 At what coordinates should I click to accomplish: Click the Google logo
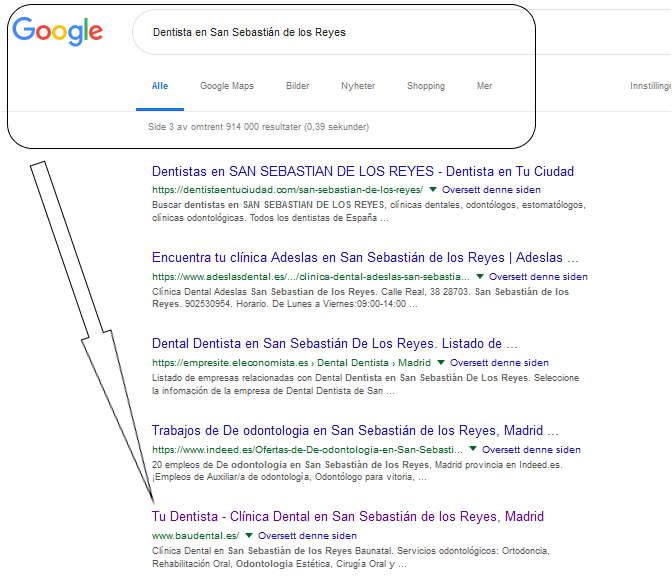(57, 31)
